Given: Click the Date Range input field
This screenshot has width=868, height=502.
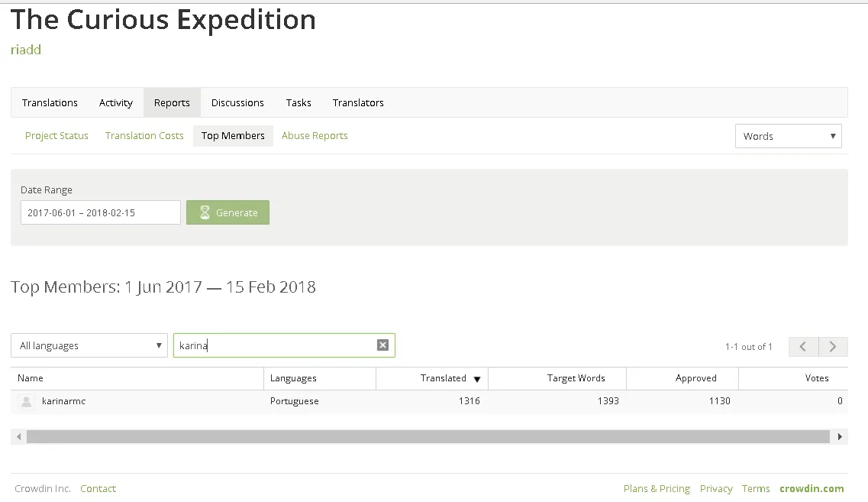Looking at the screenshot, I should [x=101, y=212].
